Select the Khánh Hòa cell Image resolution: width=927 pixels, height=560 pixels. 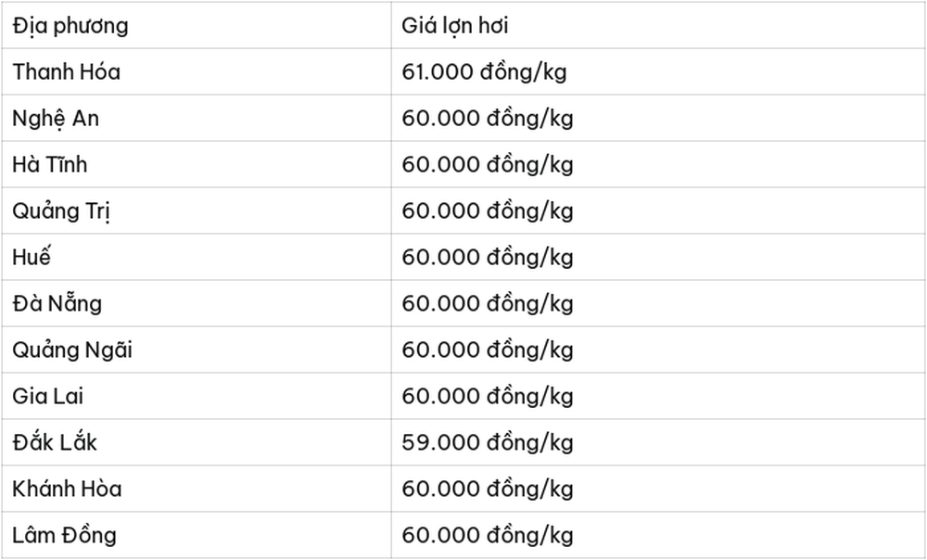[x=197, y=489]
